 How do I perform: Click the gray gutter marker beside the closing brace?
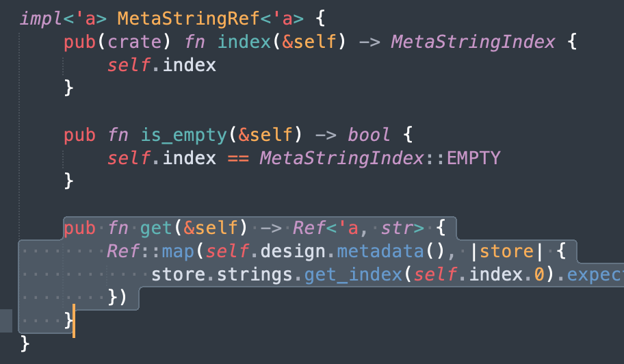point(6,320)
